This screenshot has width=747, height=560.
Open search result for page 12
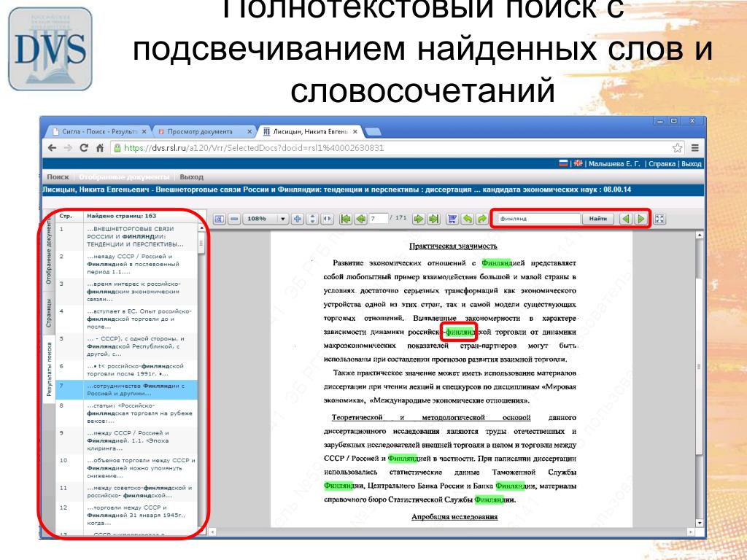(x=126, y=516)
